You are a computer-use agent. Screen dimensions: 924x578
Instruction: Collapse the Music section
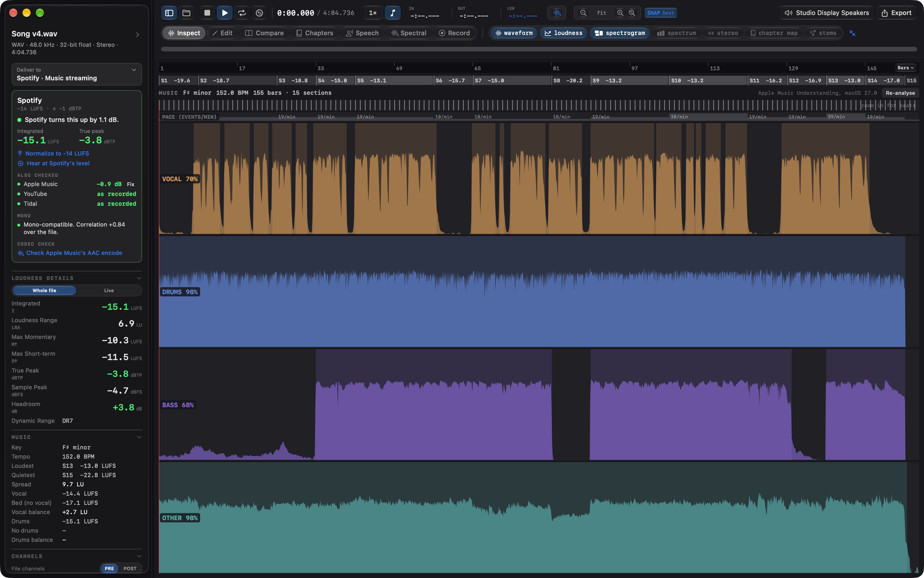point(139,437)
